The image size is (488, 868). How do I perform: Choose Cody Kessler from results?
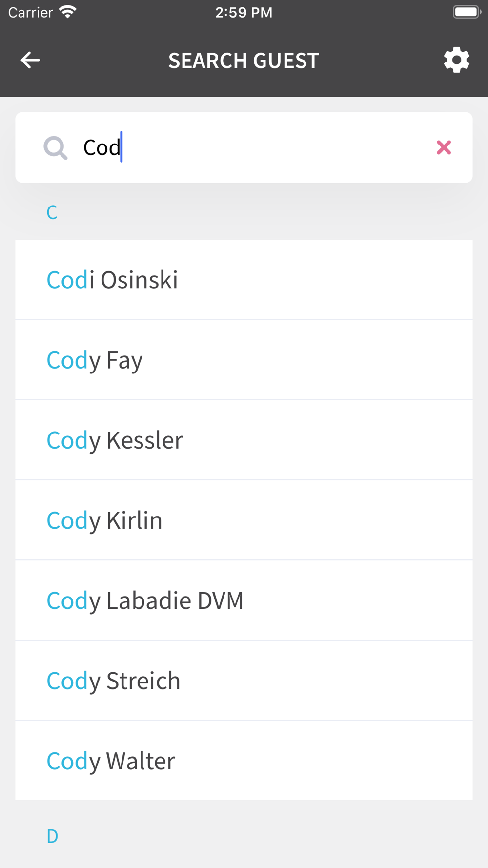tap(244, 440)
